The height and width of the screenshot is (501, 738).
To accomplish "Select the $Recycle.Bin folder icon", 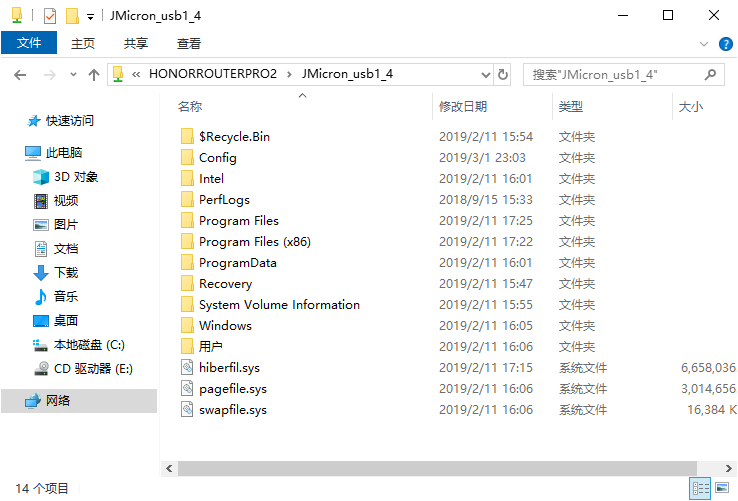I will 187,137.
